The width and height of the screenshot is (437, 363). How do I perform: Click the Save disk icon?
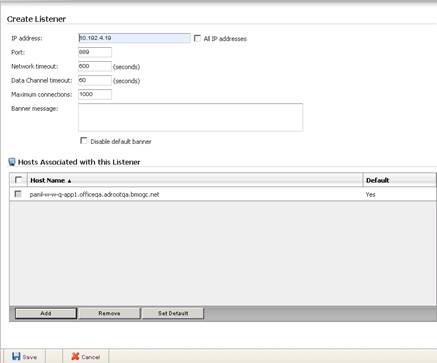point(16,356)
